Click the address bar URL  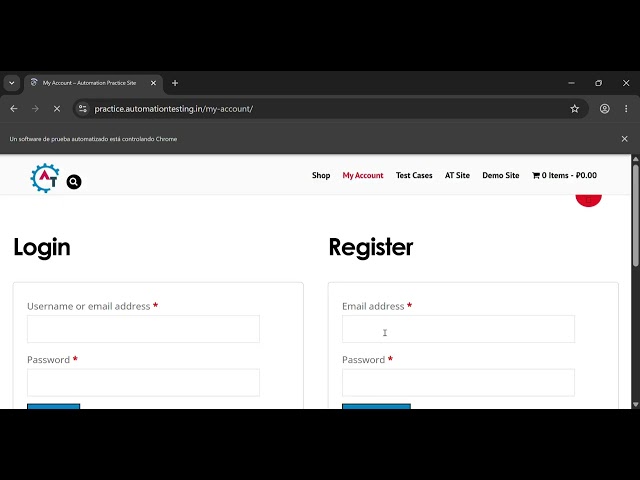click(x=173, y=109)
